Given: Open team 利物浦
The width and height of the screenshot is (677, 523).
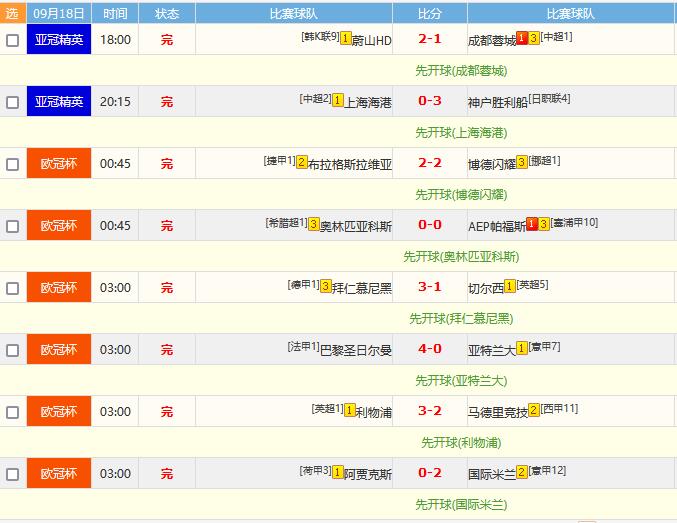Looking at the screenshot, I should click(x=374, y=412).
